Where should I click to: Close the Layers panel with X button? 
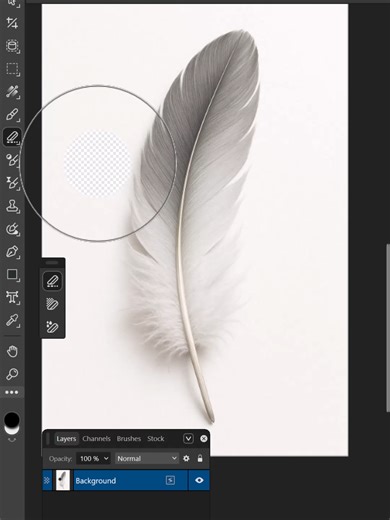point(204,438)
